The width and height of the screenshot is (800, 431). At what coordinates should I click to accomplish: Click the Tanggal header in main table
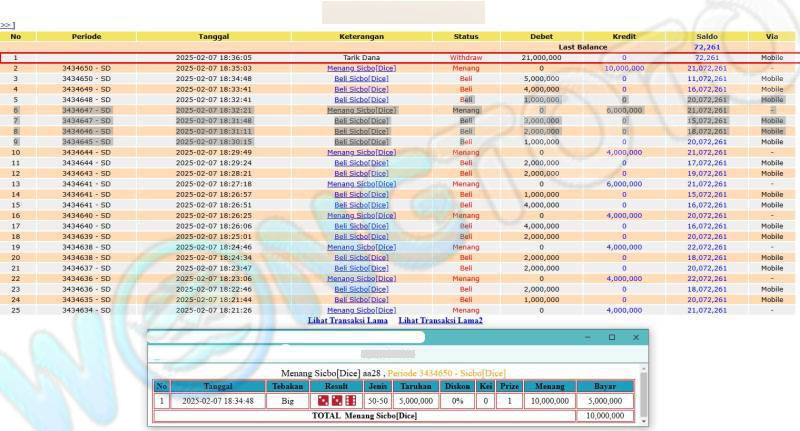(x=213, y=36)
